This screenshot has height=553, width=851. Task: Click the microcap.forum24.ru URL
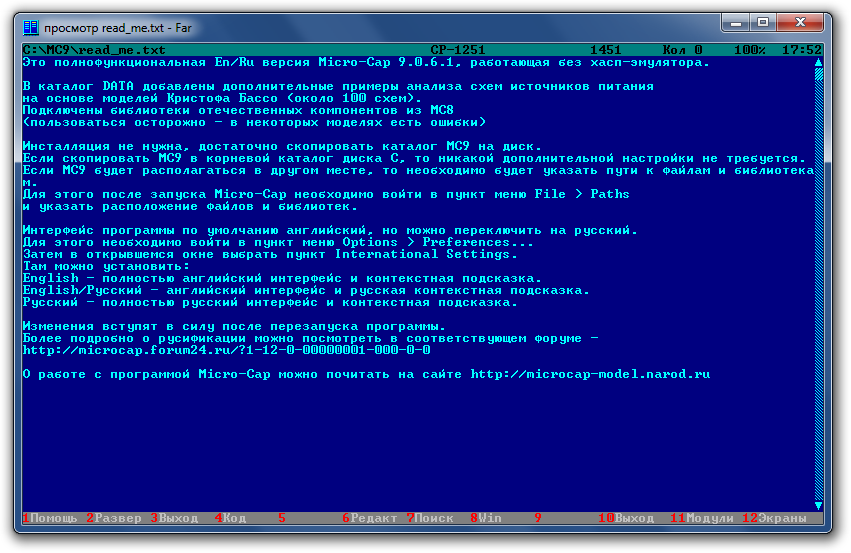point(226,350)
